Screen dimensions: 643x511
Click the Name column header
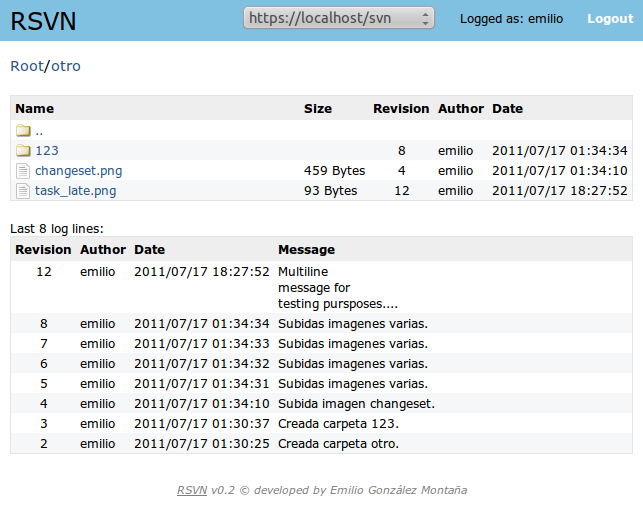pos(34,109)
